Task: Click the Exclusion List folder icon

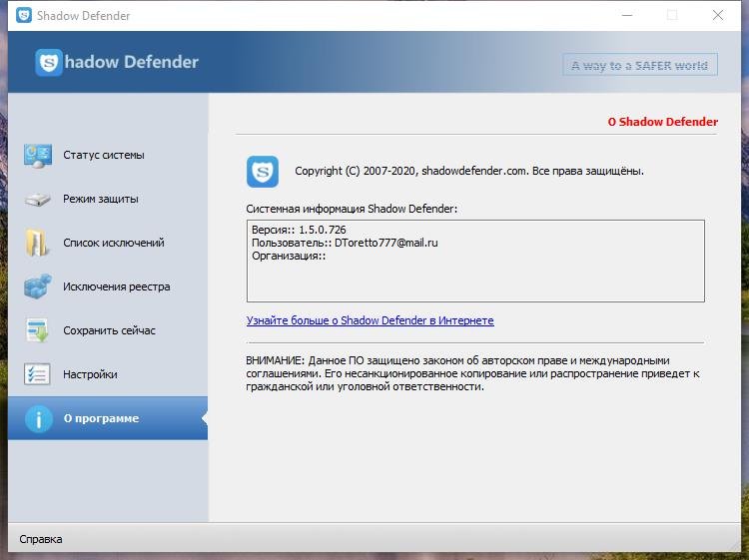Action: click(x=37, y=243)
